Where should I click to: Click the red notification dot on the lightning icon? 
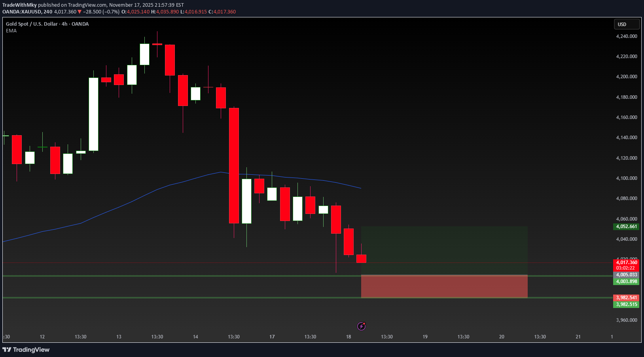coord(364,323)
